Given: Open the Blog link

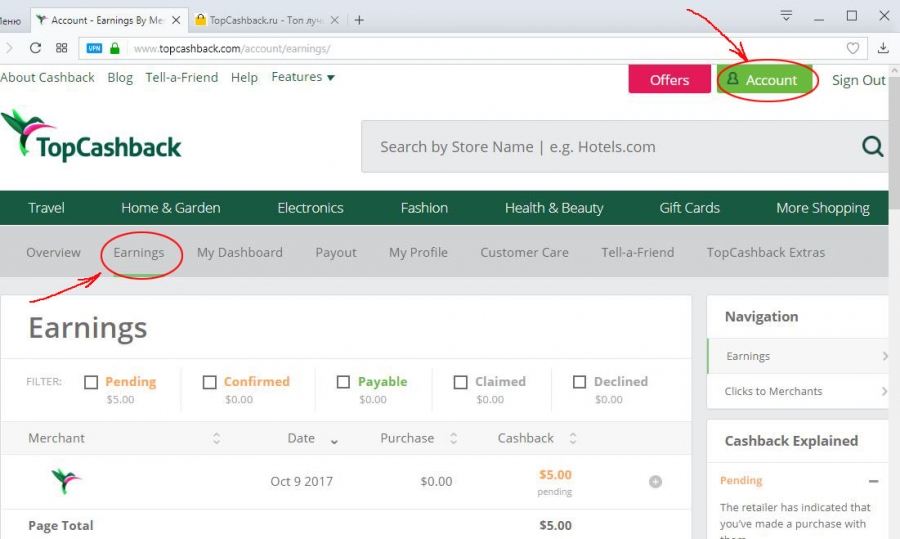Looking at the screenshot, I should coord(120,77).
